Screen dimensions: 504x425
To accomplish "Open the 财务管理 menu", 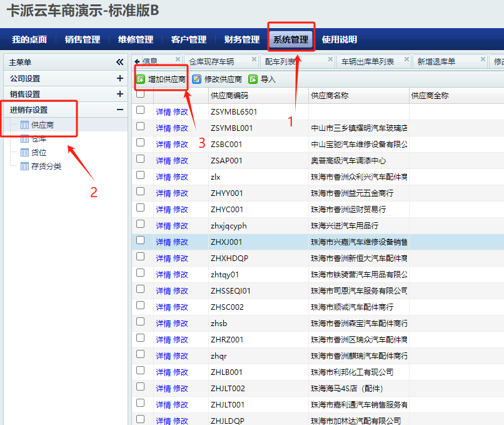I will [x=241, y=39].
